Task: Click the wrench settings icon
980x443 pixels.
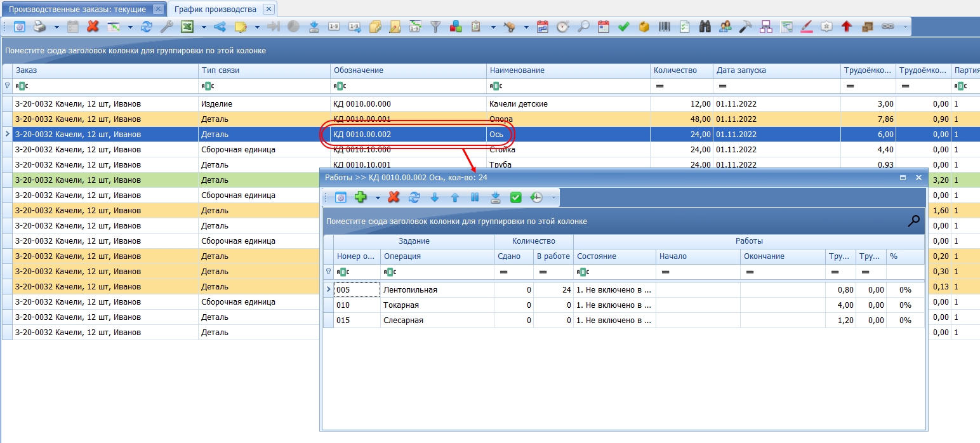Action: 166,27
